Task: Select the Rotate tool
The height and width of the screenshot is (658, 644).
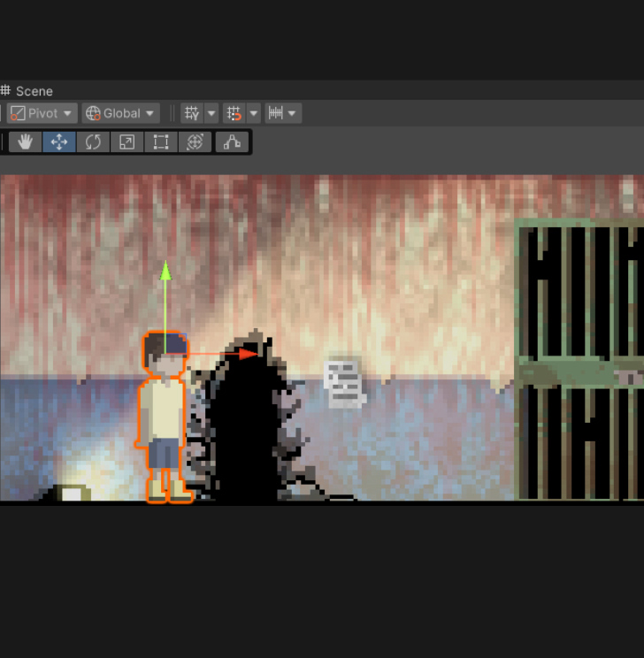Action: point(93,142)
